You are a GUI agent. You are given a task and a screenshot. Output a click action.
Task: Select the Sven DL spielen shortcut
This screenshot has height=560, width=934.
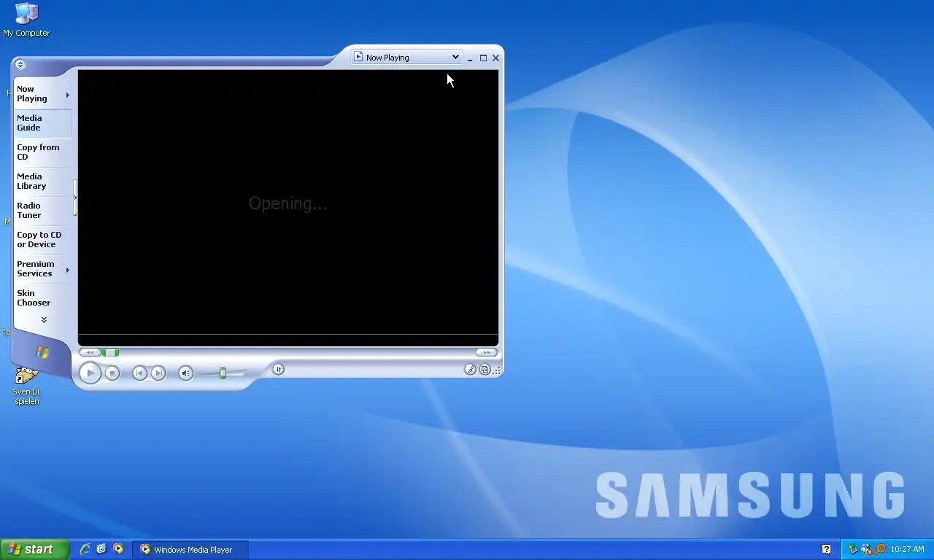click(26, 386)
